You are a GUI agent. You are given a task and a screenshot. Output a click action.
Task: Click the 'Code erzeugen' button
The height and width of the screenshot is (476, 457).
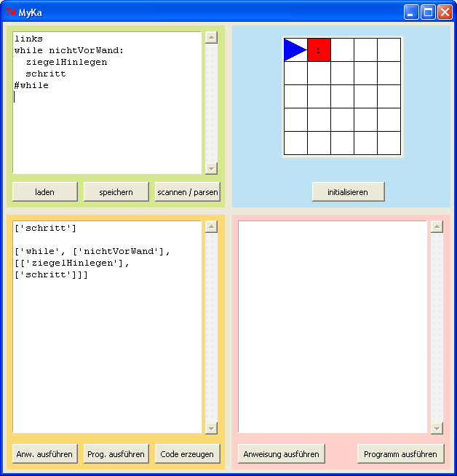pyautogui.click(x=187, y=454)
